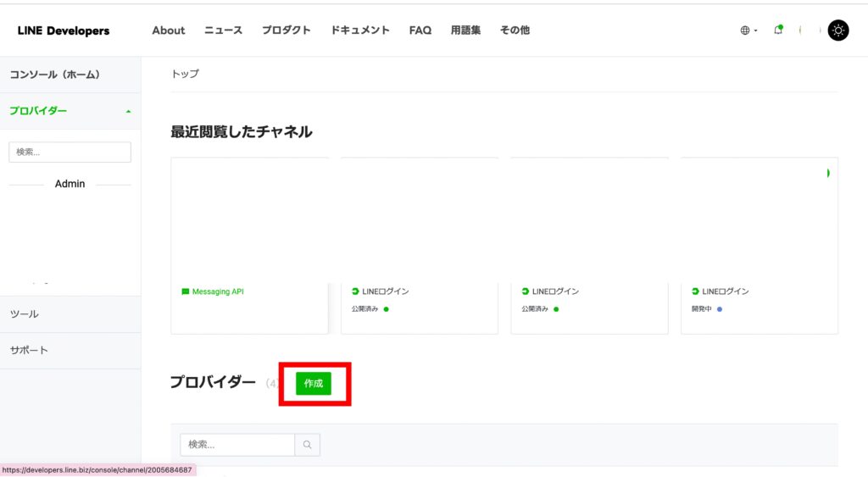Open the ドキュメント menu
The width and height of the screenshot is (868, 477).
coord(359,31)
